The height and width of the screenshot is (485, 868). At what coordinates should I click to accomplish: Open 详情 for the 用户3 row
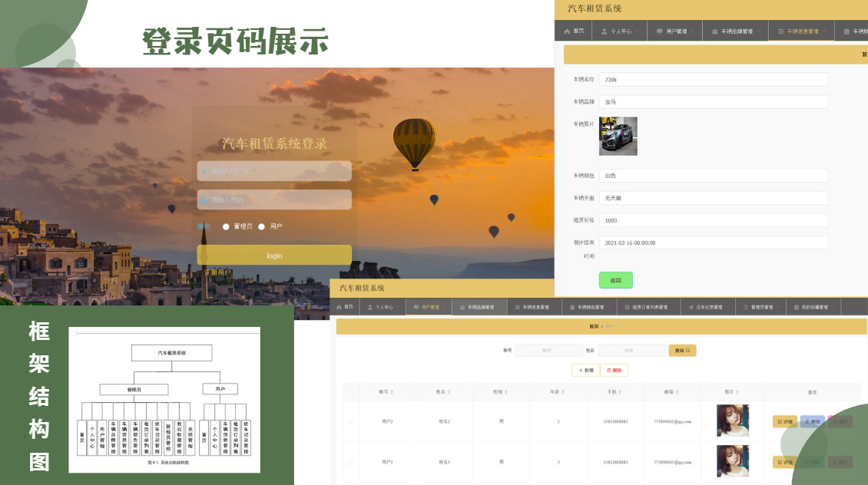point(784,462)
